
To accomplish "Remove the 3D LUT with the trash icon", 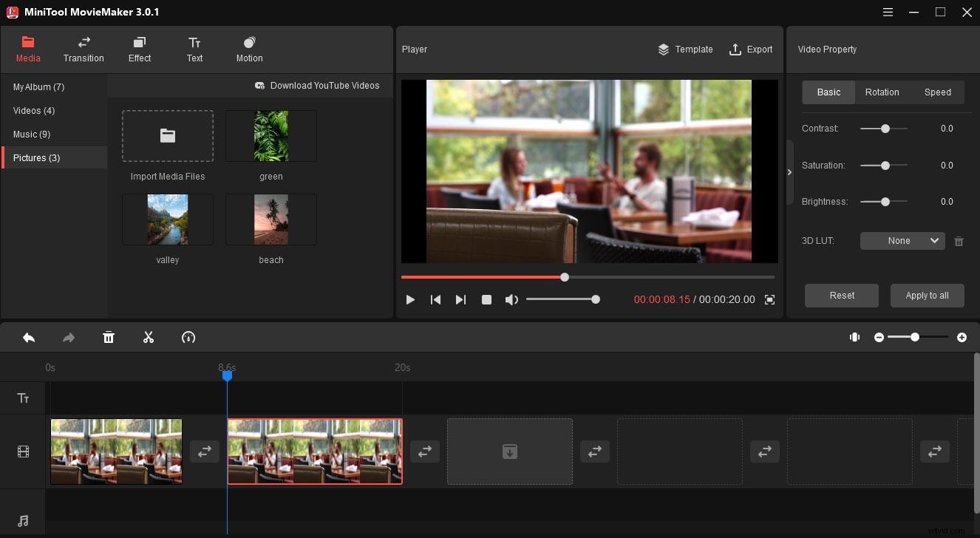I will point(959,241).
